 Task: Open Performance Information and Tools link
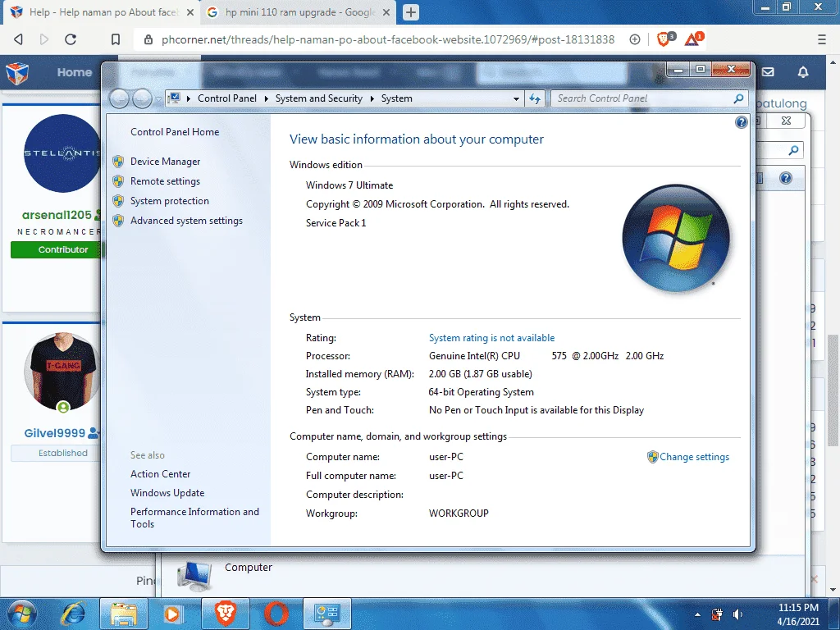pyautogui.click(x=194, y=518)
